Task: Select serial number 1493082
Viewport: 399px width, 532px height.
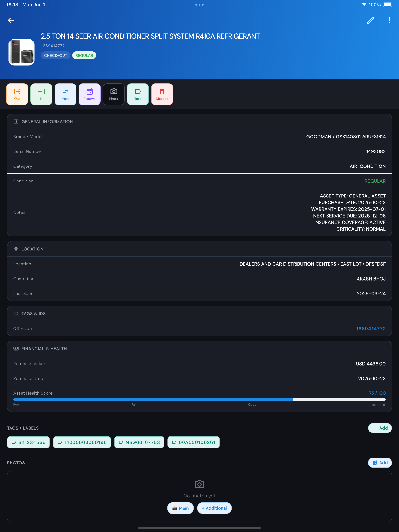Action: (x=376, y=151)
